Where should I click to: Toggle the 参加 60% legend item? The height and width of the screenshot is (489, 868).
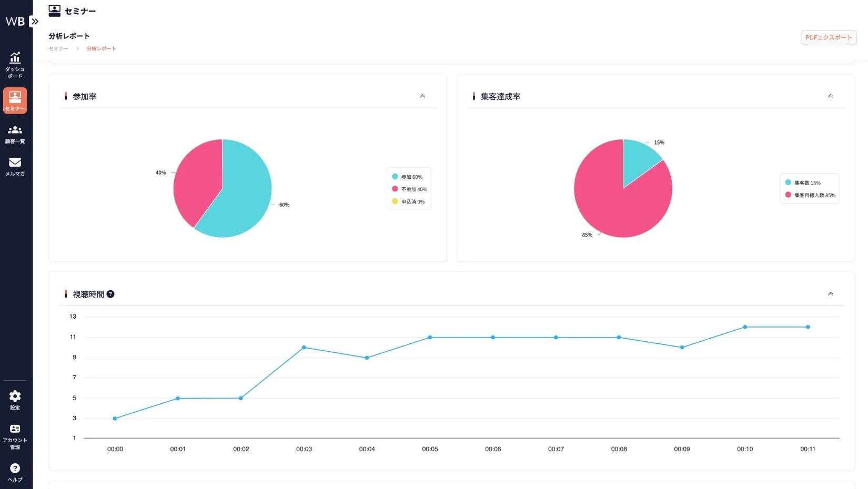click(408, 177)
